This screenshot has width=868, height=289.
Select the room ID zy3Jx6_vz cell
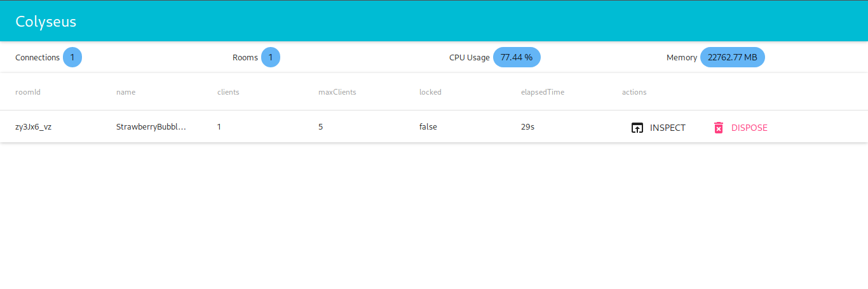click(x=33, y=127)
